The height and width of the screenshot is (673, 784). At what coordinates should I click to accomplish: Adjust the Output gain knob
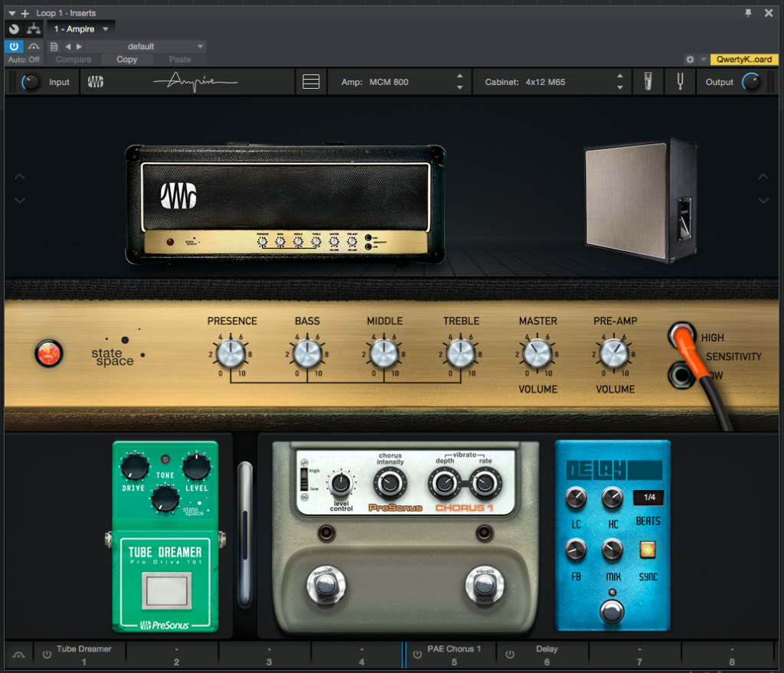(x=751, y=82)
